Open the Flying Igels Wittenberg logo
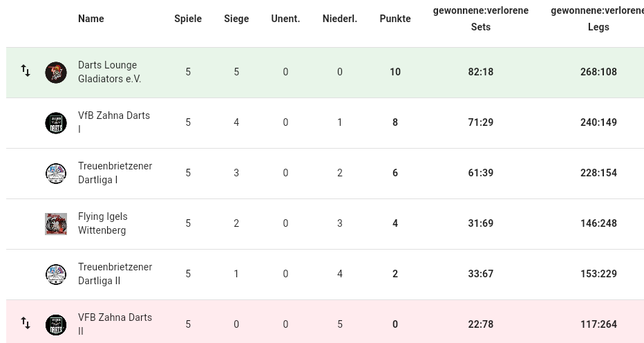The image size is (644, 343). 56,224
